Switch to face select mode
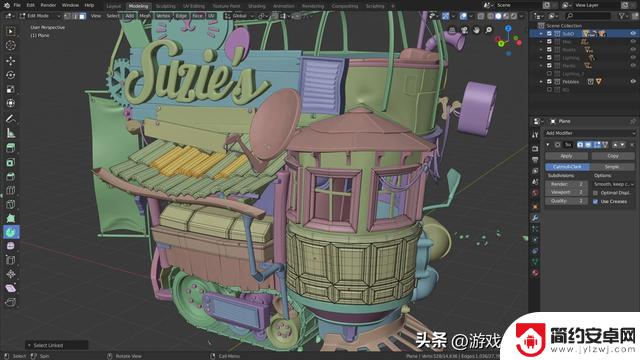The image size is (640, 360). [x=82, y=16]
